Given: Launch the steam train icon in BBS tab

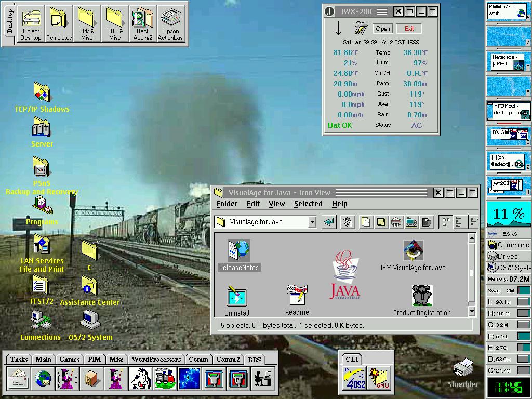Looking at the screenshot, I should click(x=165, y=378).
